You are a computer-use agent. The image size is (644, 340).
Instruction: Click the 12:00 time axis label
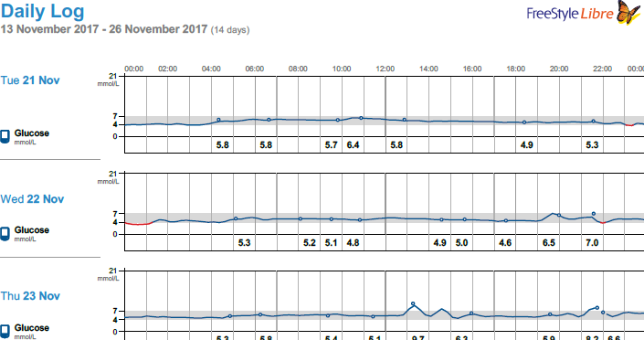(x=385, y=69)
